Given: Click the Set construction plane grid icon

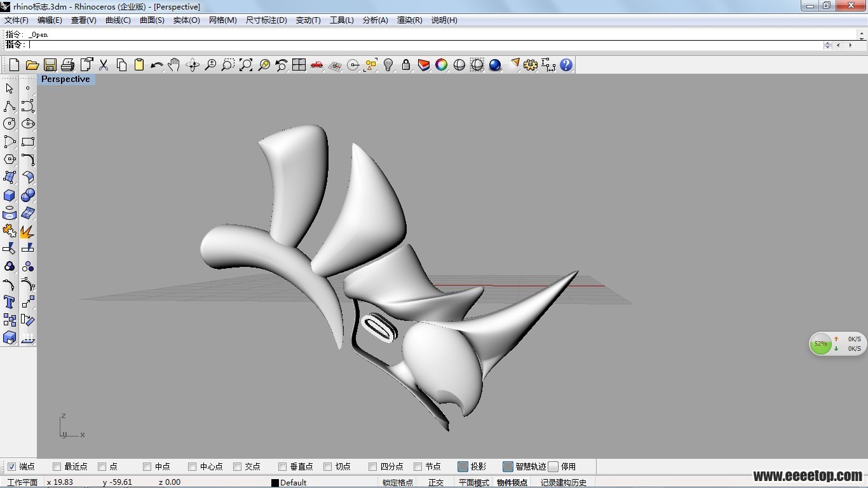Looking at the screenshot, I should click(335, 65).
